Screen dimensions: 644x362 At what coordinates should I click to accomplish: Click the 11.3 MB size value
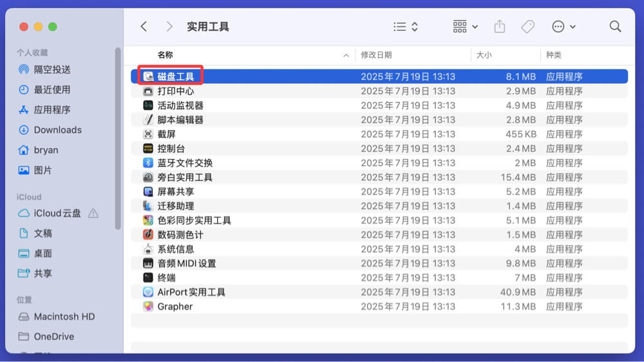coord(518,307)
